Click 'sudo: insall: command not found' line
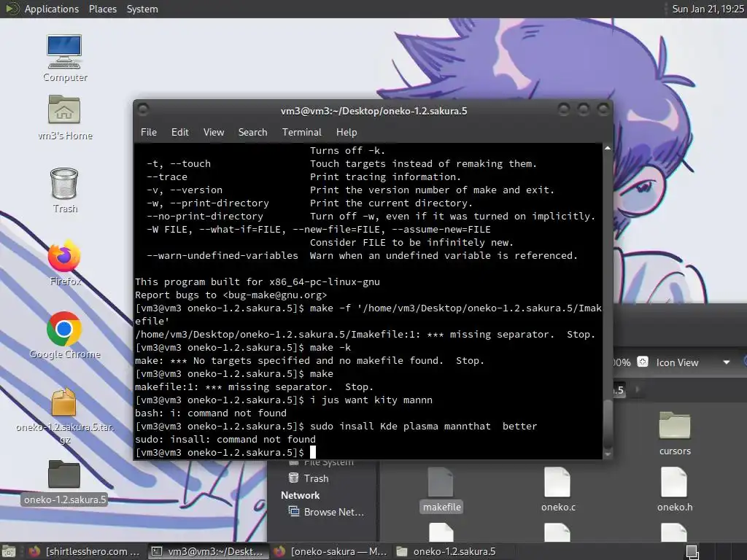The image size is (747, 560). (225, 439)
